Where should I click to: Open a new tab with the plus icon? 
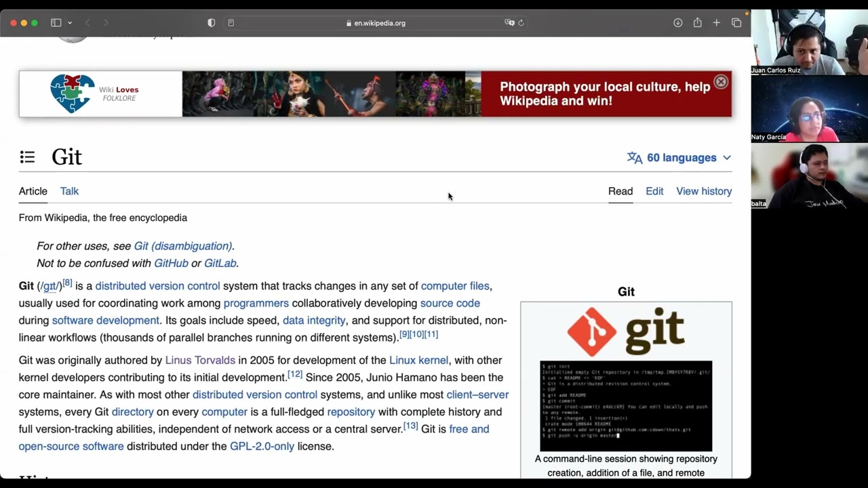(716, 23)
